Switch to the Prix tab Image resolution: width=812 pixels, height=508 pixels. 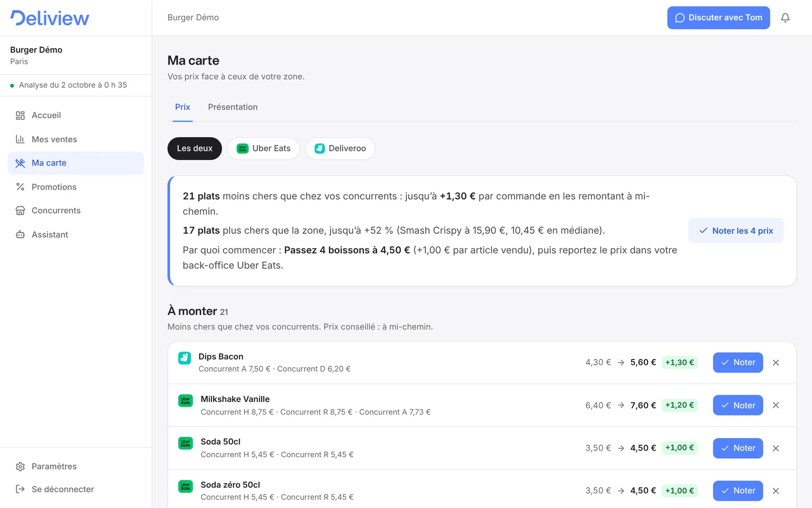point(183,107)
